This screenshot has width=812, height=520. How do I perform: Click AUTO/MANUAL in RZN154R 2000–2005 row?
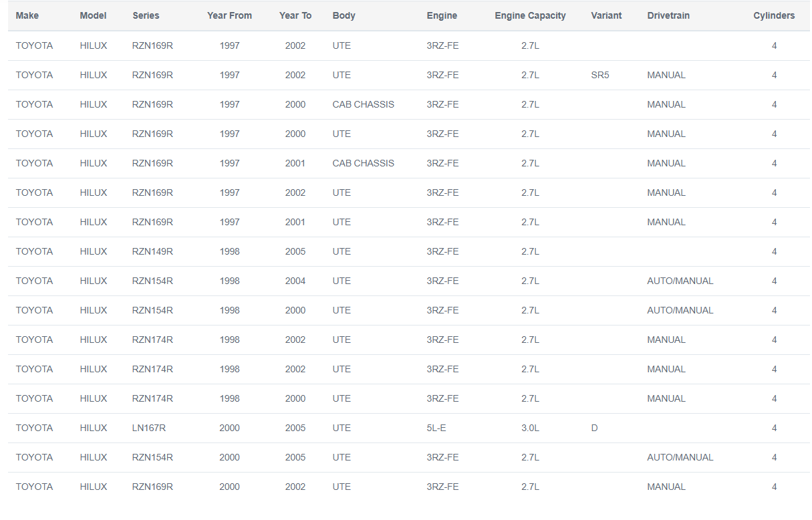point(680,457)
